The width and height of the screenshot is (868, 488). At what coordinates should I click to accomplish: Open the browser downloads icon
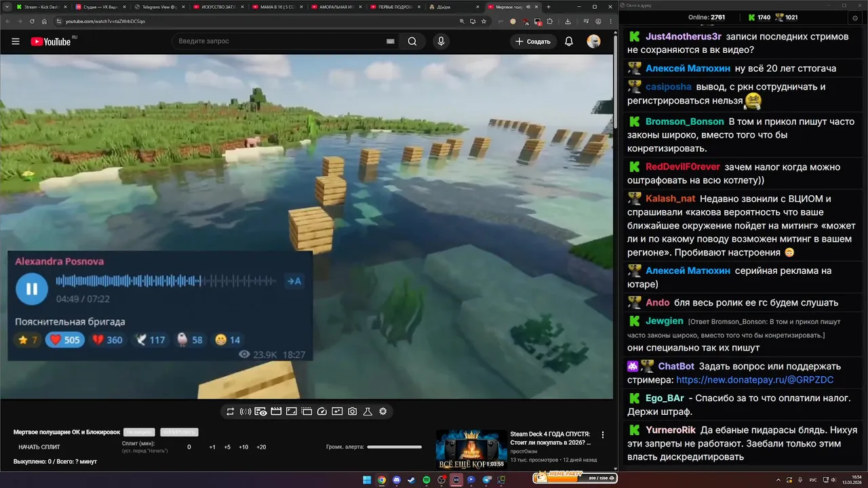568,21
